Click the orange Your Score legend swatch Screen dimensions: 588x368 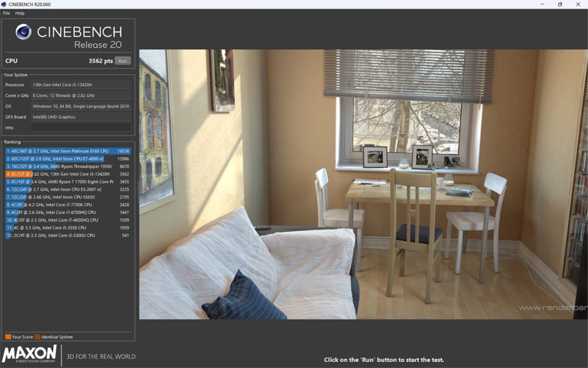pyautogui.click(x=8, y=337)
